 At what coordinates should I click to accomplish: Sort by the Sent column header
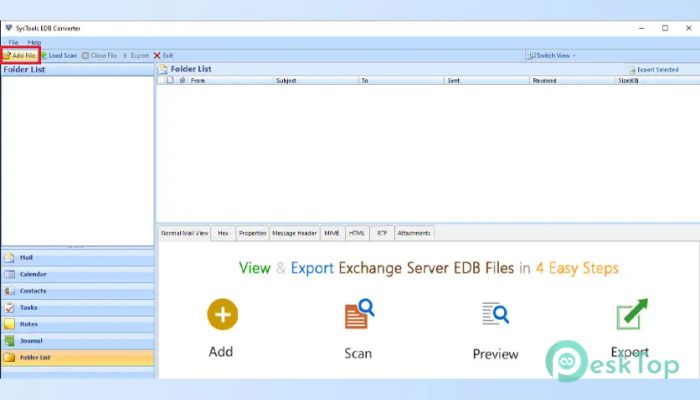click(487, 80)
